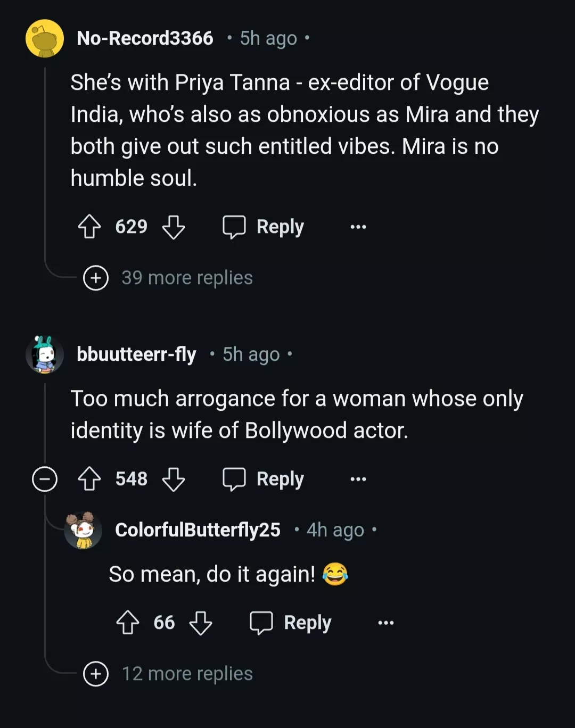The height and width of the screenshot is (728, 575).
Task: Reply to ColorfulButterfly25's comment
Action: [291, 623]
